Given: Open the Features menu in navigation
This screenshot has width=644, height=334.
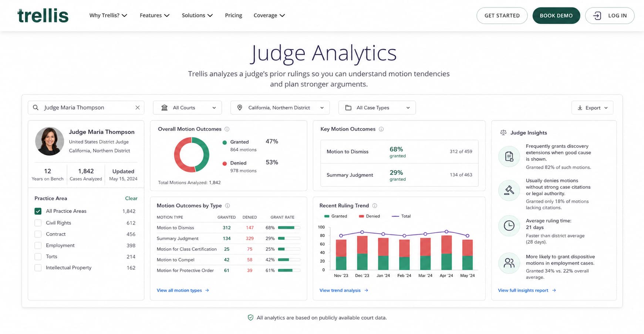Looking at the screenshot, I should click(155, 16).
